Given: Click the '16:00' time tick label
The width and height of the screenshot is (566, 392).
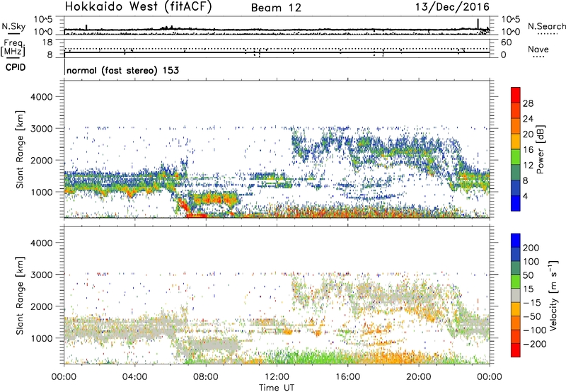Looking at the screenshot, I should click(x=347, y=377).
